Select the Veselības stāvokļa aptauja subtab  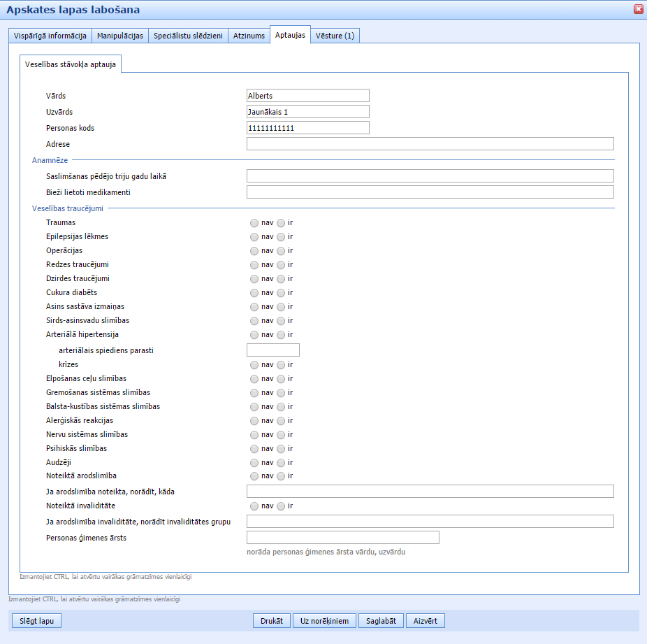click(71, 64)
